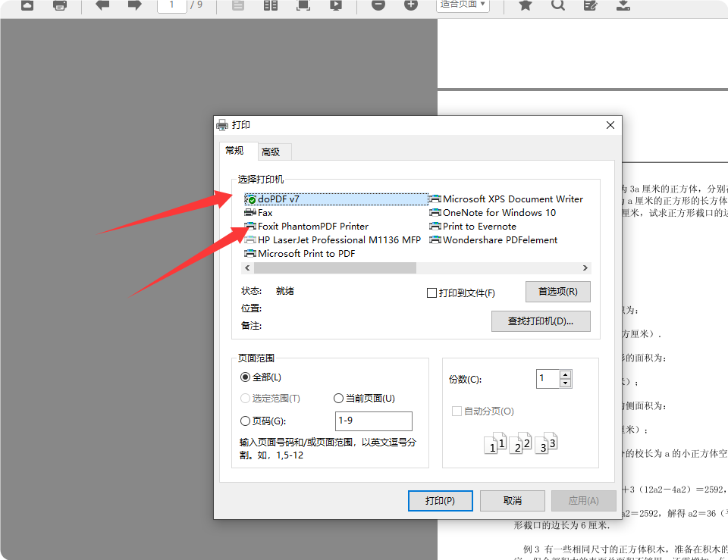Image resolution: width=728 pixels, height=560 pixels.
Task: Enable the 打印到文件(F) checkbox
Action: pyautogui.click(x=431, y=293)
